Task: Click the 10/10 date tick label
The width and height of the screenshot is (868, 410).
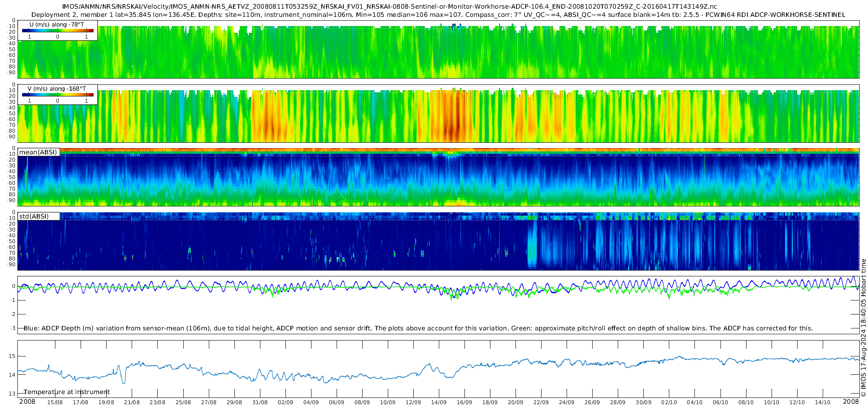Action: tap(771, 402)
